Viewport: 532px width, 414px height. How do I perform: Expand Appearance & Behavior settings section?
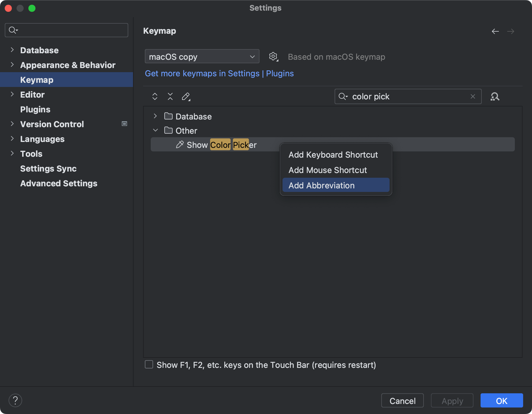pos(12,65)
